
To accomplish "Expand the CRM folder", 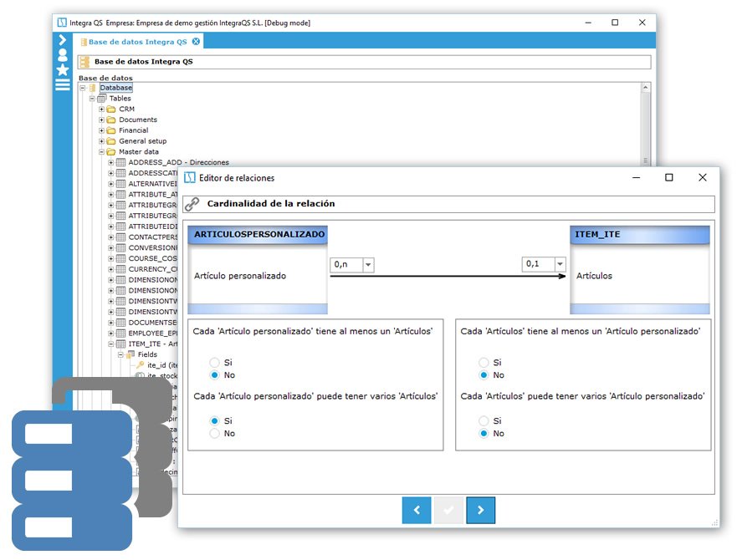I will [x=101, y=109].
